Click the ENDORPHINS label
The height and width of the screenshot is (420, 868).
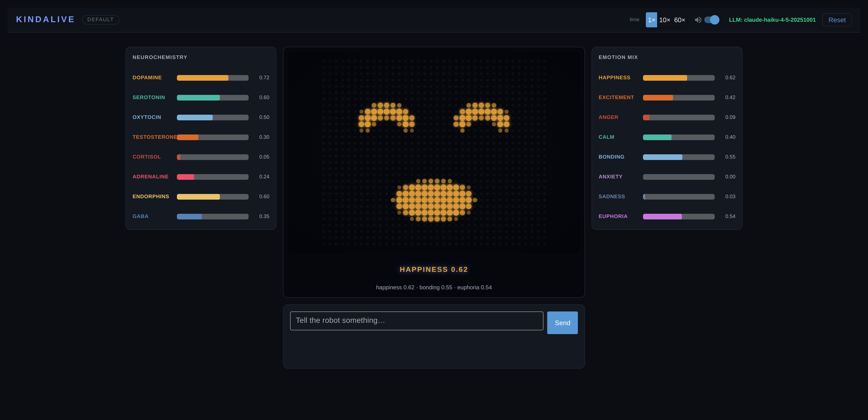(151, 197)
